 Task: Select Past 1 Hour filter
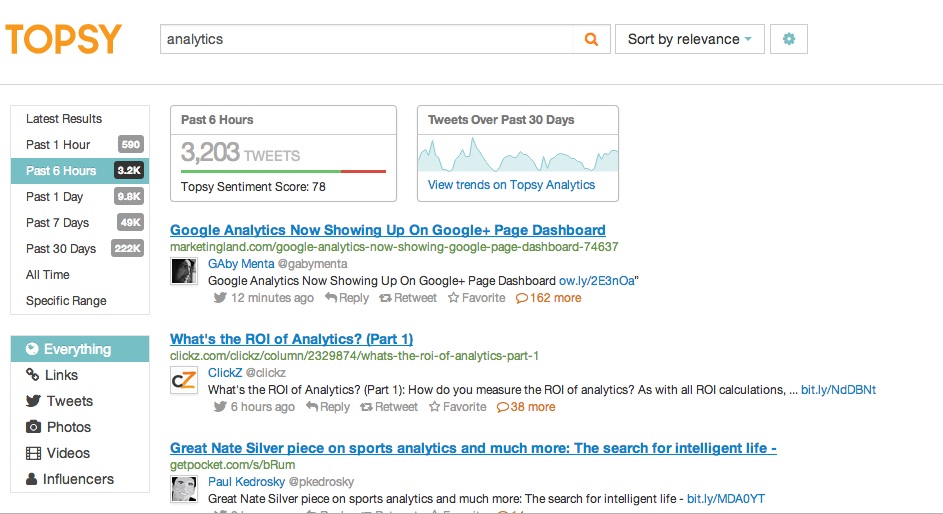[x=80, y=144]
